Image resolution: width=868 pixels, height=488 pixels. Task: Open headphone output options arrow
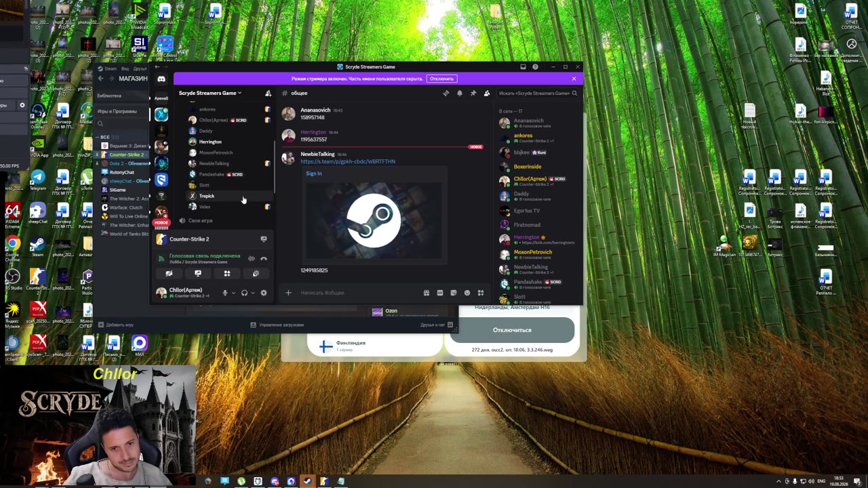coord(253,293)
